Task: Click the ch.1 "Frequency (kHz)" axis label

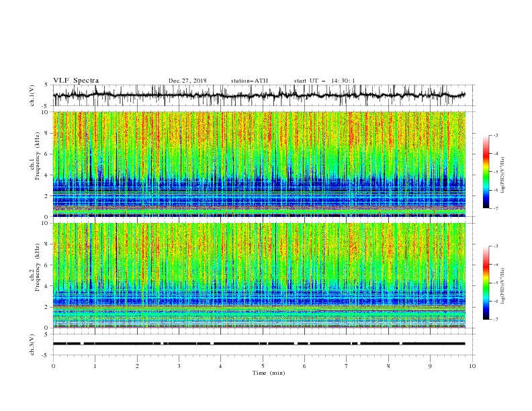Action: point(37,156)
